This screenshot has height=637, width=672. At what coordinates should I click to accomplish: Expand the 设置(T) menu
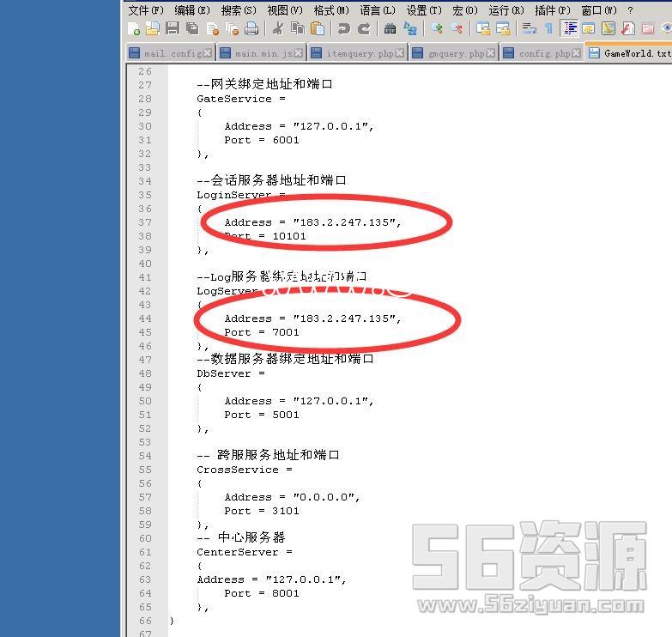tap(423, 10)
